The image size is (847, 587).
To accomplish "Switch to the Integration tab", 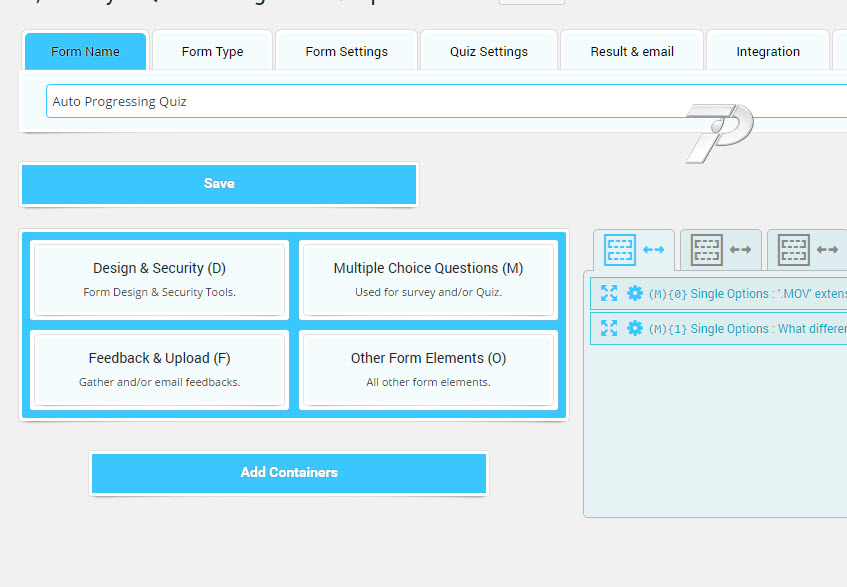I will click(768, 52).
